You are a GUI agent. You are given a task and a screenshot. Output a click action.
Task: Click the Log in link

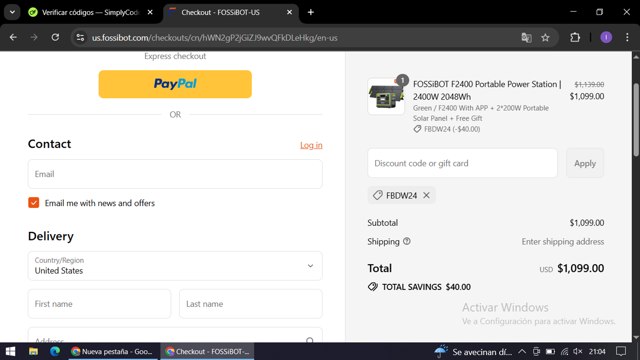[311, 145]
